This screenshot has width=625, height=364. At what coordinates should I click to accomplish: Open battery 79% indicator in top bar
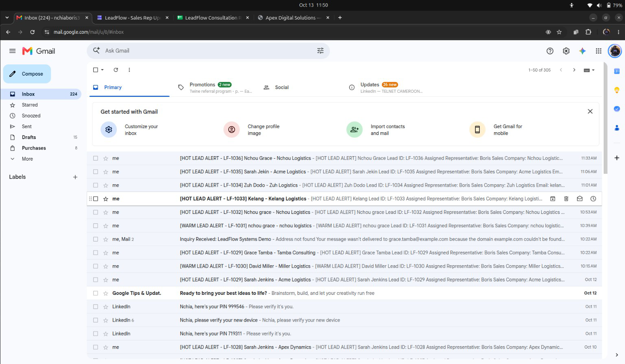tap(614, 5)
